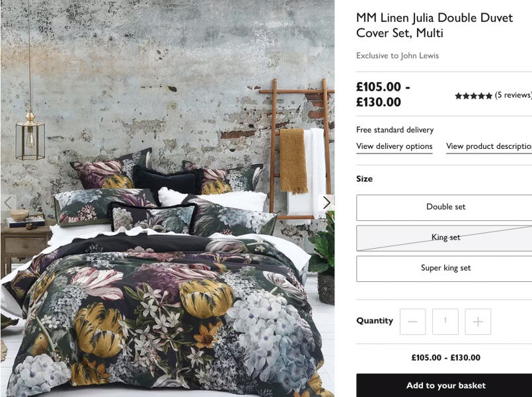Decrease quantity with the minus button

click(412, 322)
